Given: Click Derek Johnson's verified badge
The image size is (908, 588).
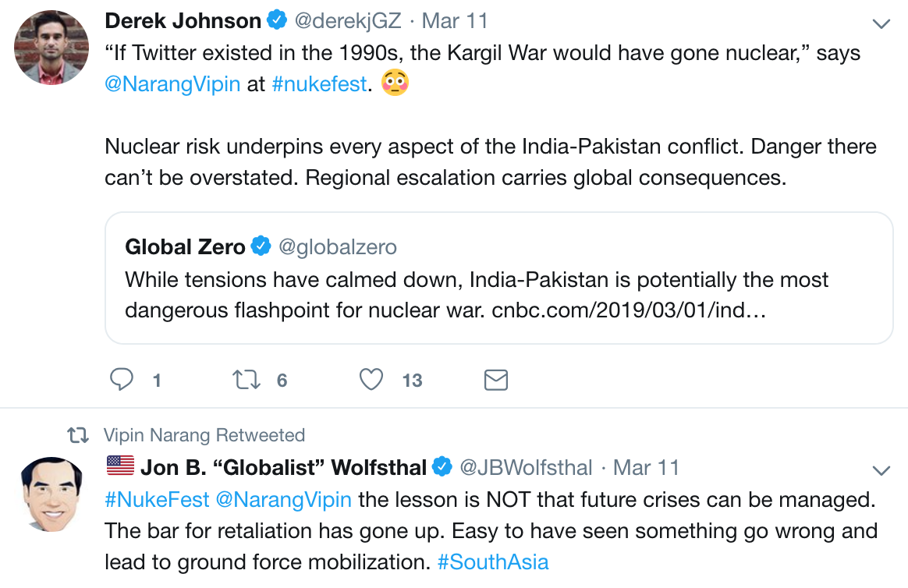Looking at the screenshot, I should 277,20.
